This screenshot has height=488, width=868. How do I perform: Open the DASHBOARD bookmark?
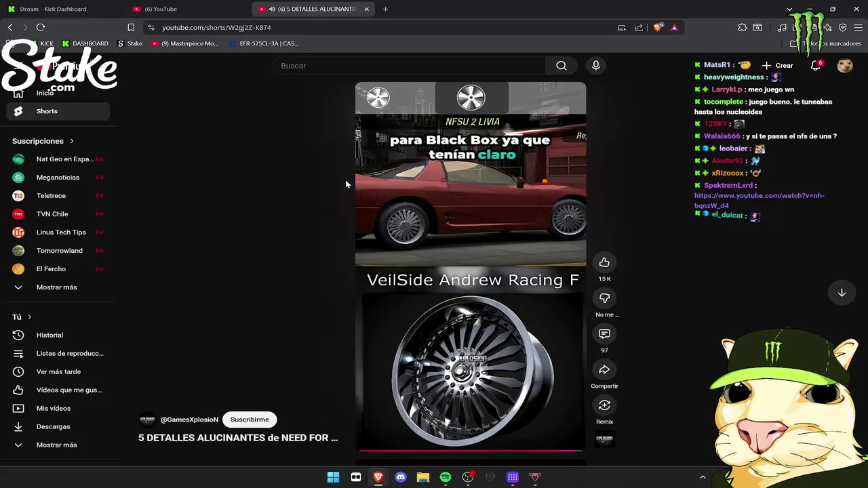85,43
